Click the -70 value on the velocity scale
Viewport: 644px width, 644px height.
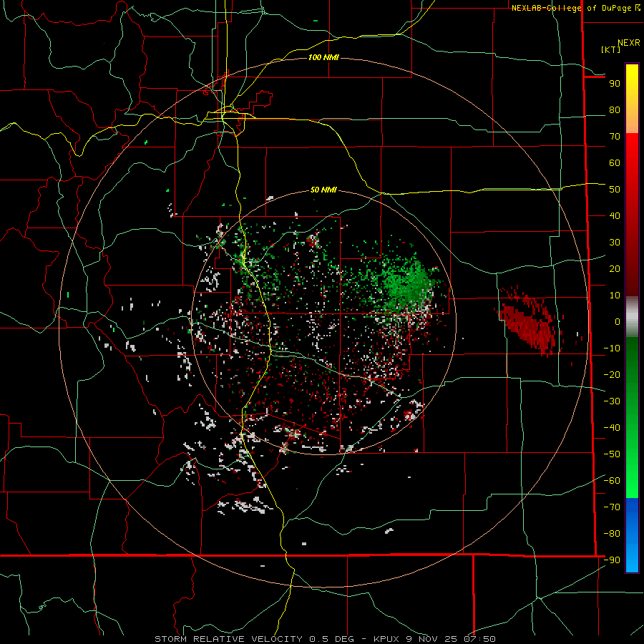click(612, 507)
